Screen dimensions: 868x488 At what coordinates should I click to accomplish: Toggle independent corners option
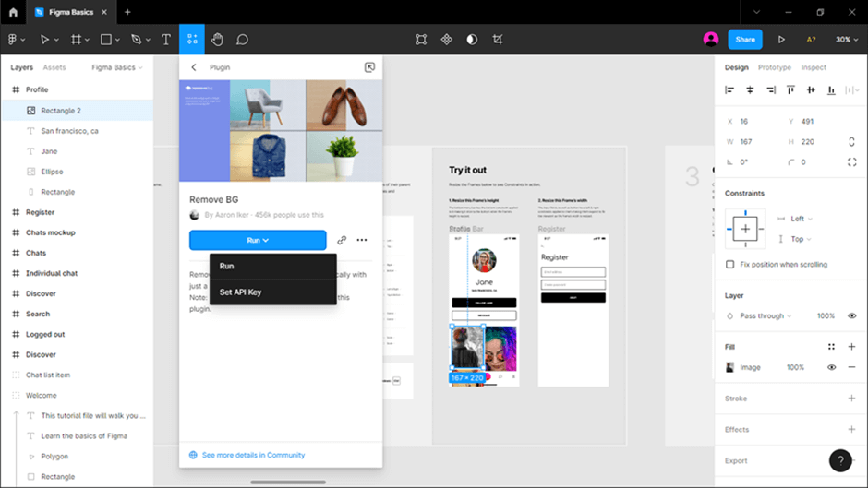(x=851, y=162)
